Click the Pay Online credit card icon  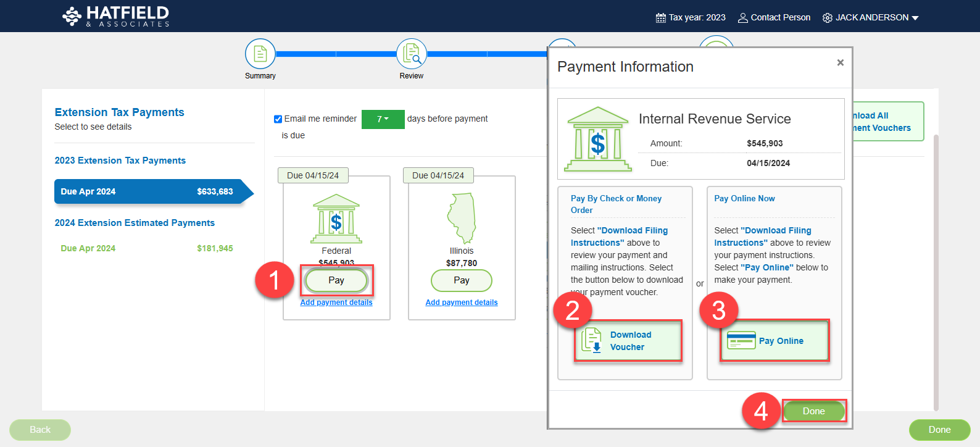[x=741, y=340]
